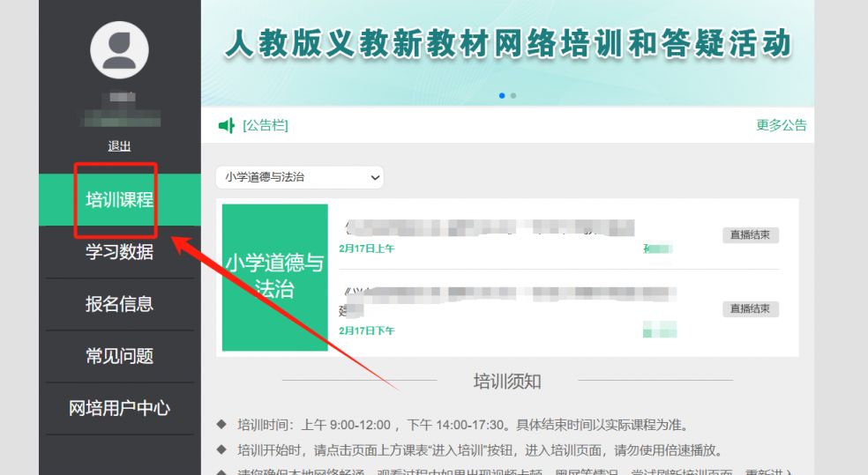Select the green 小学道德与法治 course tile
The height and width of the screenshot is (475, 868).
(275, 277)
